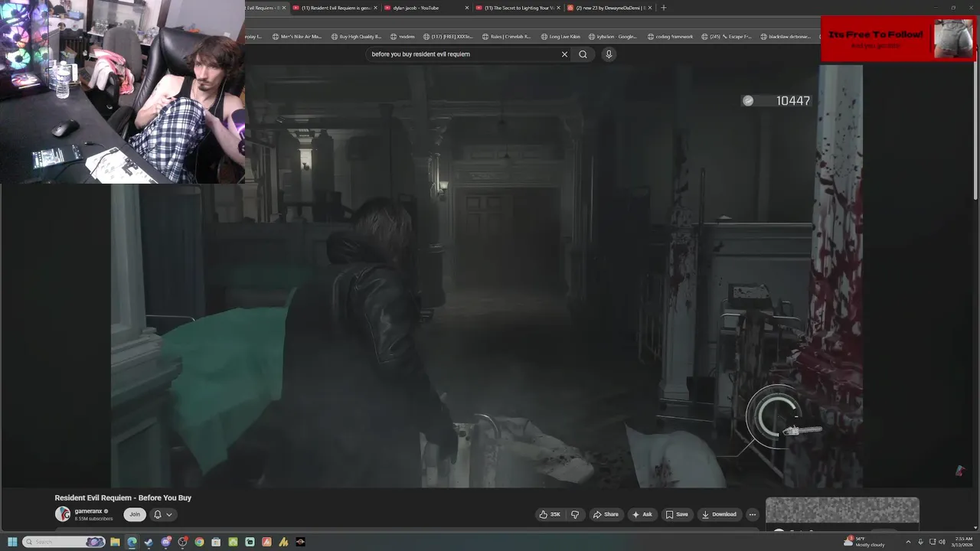Start voice search with the microphone icon
This screenshot has height=551, width=980.
[609, 54]
